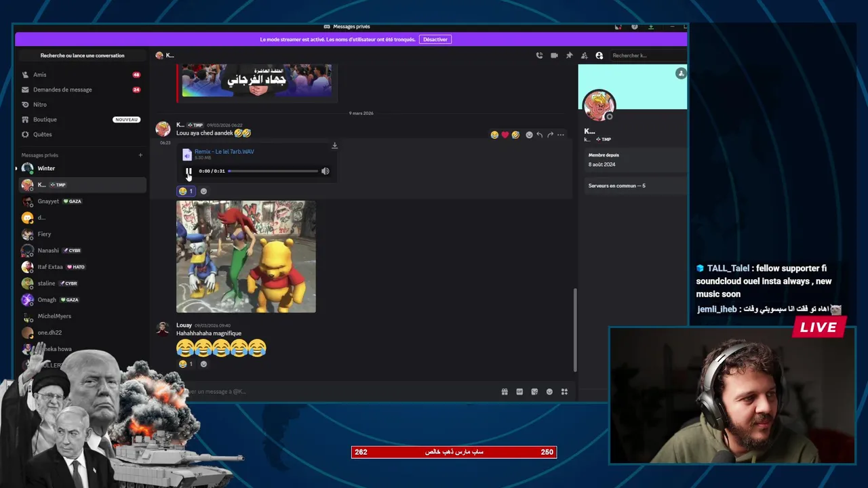Open pinned messages in the header
The width and height of the screenshot is (868, 488).
click(569, 56)
